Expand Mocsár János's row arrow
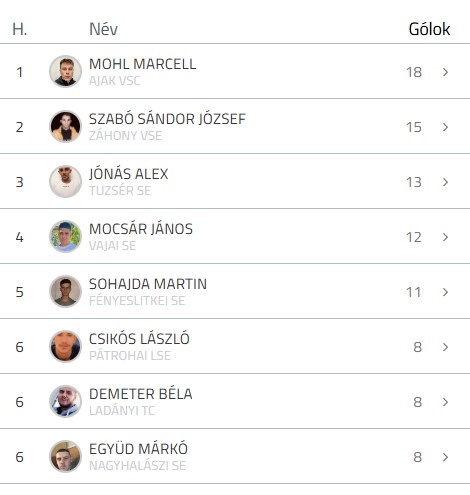This screenshot has width=470, height=495. click(x=445, y=237)
